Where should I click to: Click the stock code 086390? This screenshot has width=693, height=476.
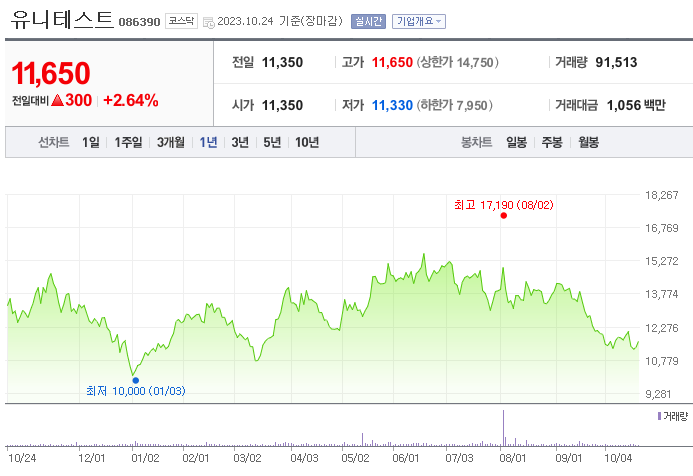tap(139, 22)
